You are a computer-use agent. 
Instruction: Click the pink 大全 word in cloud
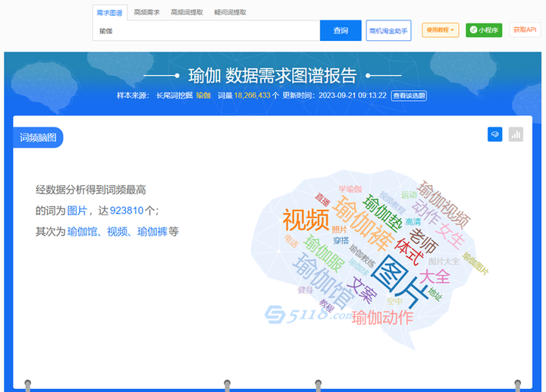coord(435,277)
